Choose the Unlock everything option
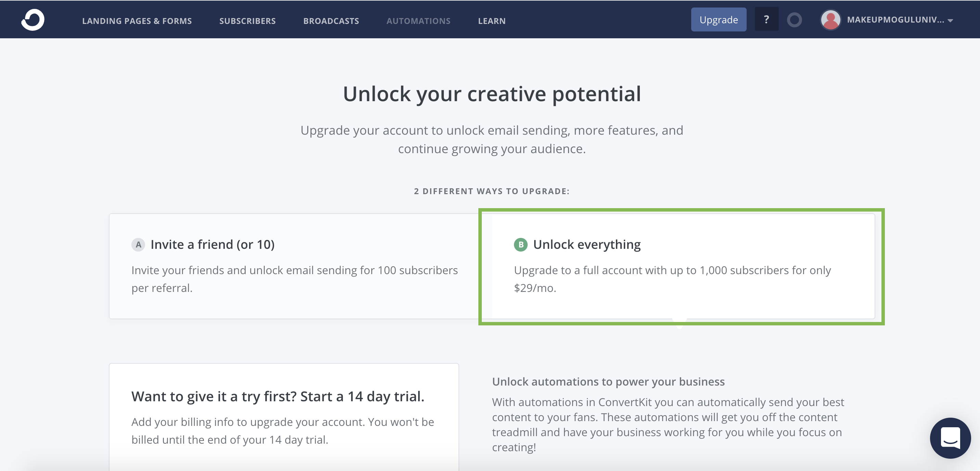Screen dimensions: 980x471 pyautogui.click(x=586, y=244)
